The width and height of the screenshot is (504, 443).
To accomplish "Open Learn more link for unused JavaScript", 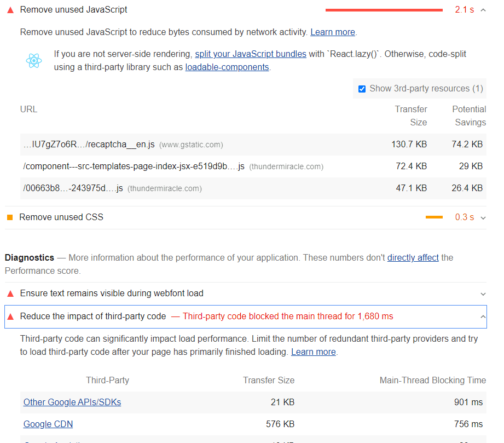I will click(x=333, y=32).
